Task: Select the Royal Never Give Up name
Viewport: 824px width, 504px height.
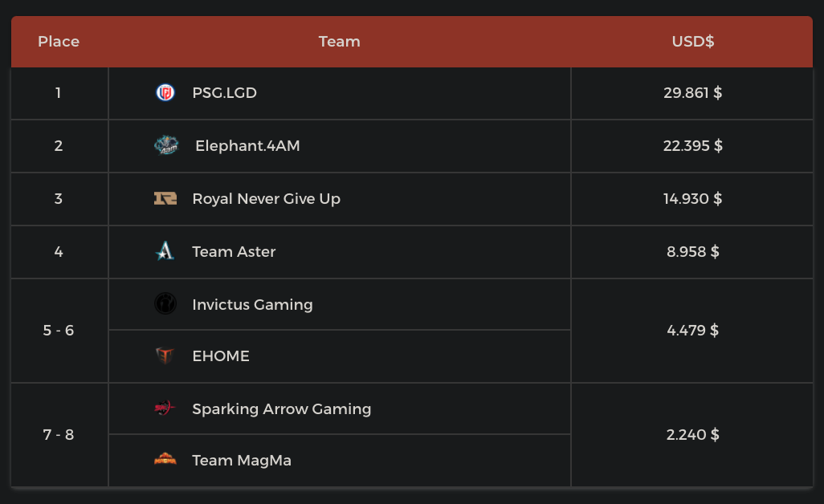Action: coord(266,199)
